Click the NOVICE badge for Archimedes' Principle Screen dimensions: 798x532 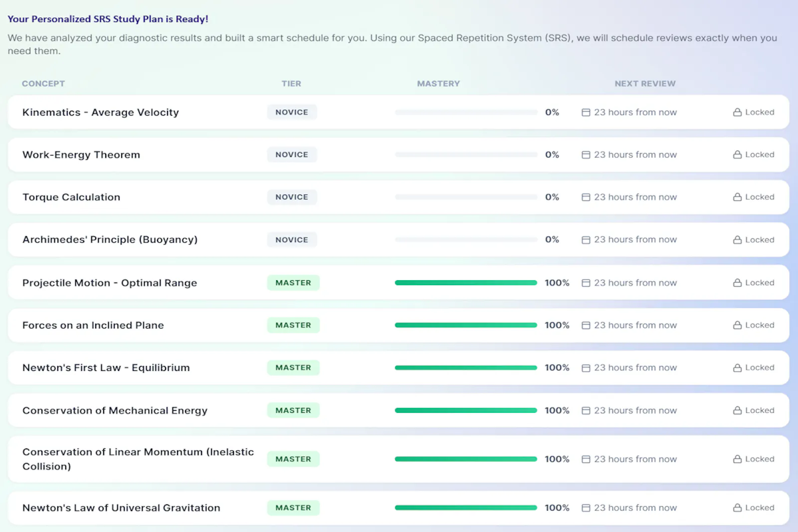[x=292, y=240]
